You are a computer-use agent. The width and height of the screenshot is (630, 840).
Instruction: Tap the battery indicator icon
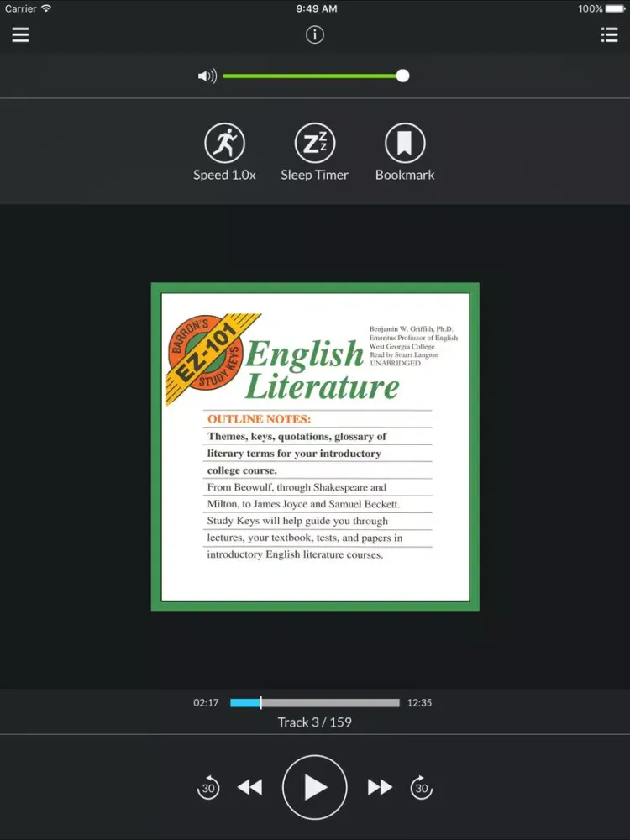(x=616, y=8)
